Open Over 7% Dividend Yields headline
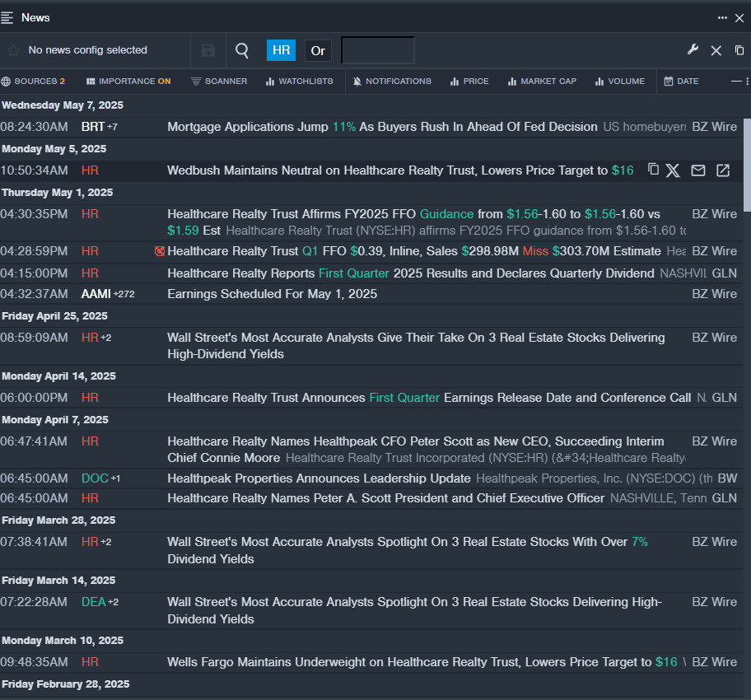The height and width of the screenshot is (700, 751). [x=408, y=550]
